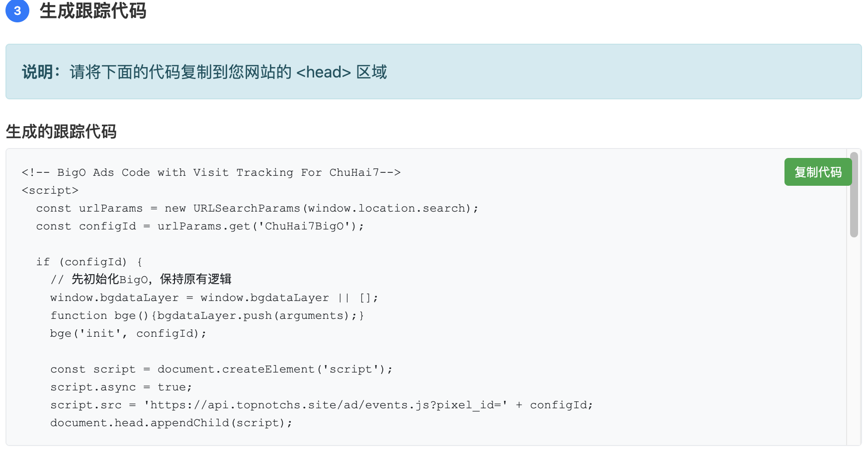Click the document.head.appendChild(script) line

(x=171, y=423)
